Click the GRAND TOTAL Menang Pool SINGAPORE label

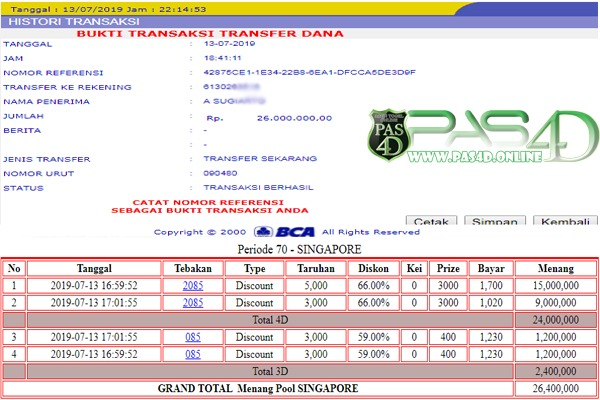(x=258, y=389)
